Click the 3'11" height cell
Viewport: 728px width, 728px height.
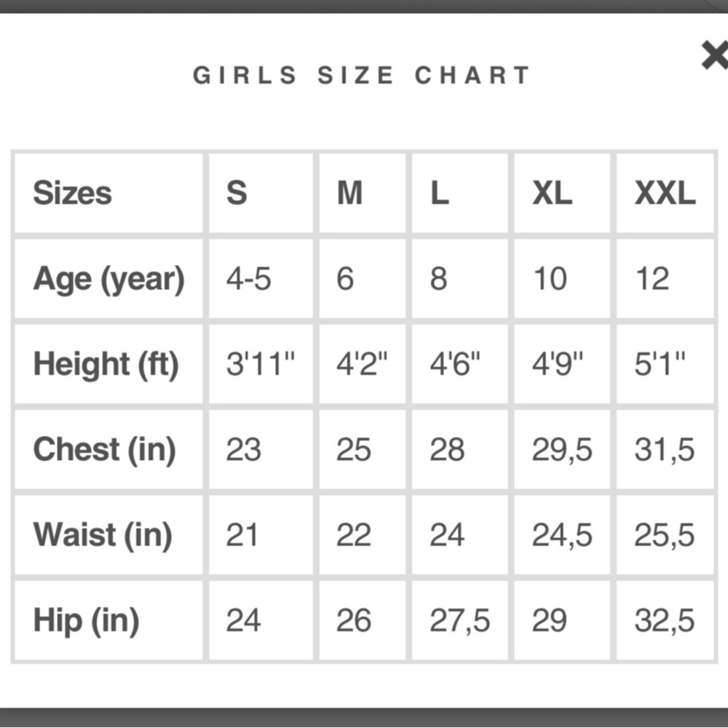tap(261, 364)
